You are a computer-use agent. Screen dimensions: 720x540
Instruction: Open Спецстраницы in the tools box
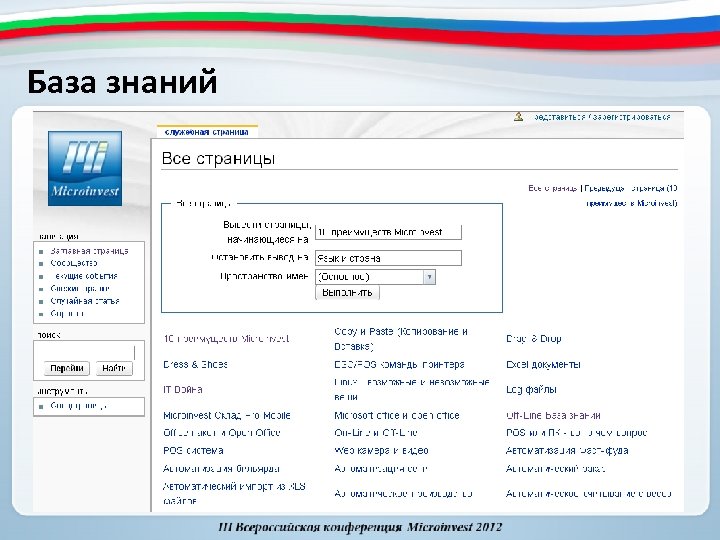(79, 406)
